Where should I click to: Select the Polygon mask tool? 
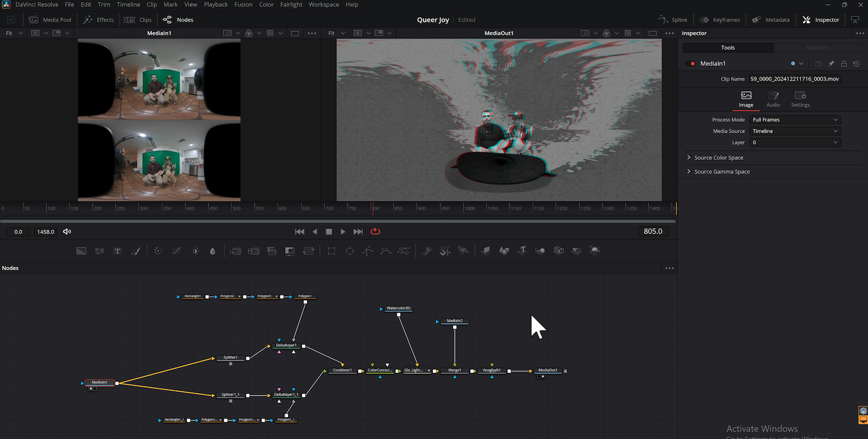pos(368,251)
